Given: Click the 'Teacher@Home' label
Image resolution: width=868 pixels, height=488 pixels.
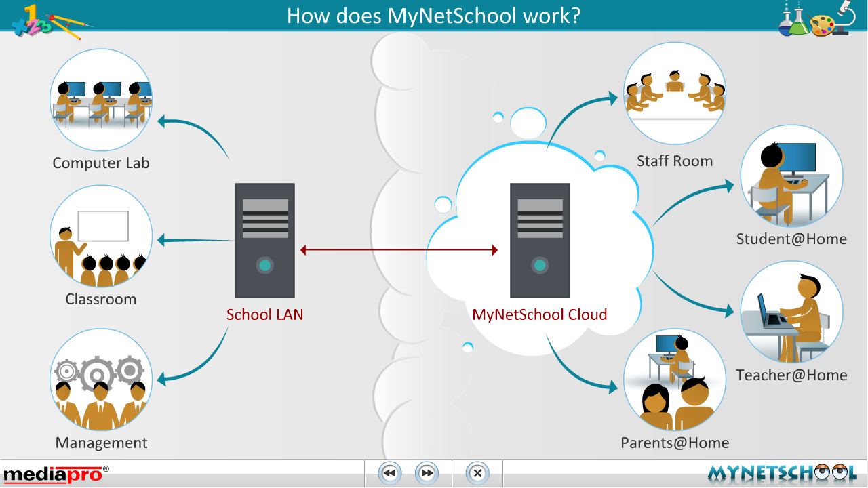Looking at the screenshot, I should tap(791, 375).
